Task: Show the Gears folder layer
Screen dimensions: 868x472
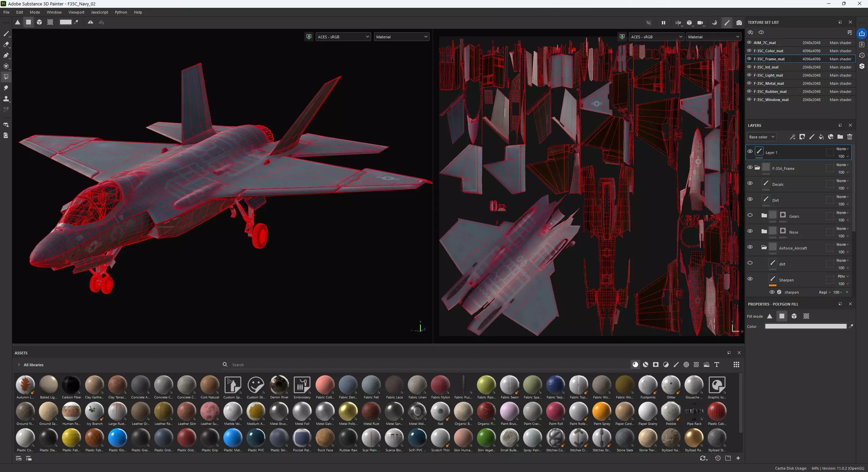Action: [750, 215]
